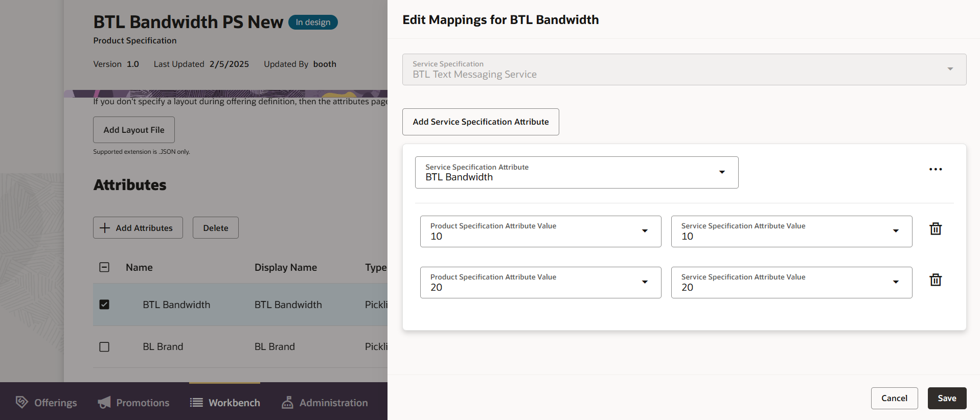
Task: Expand the Service Specification Attribute dropdown
Action: pos(722,172)
